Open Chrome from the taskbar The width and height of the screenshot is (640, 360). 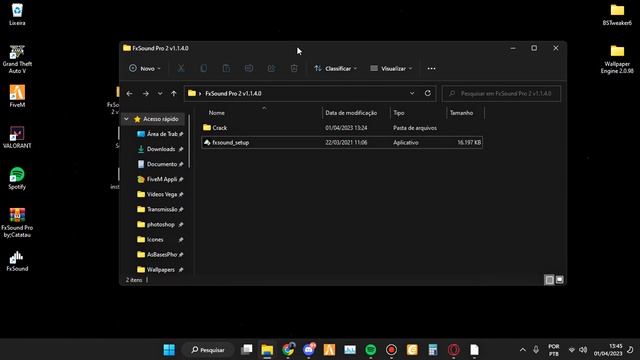point(288,350)
